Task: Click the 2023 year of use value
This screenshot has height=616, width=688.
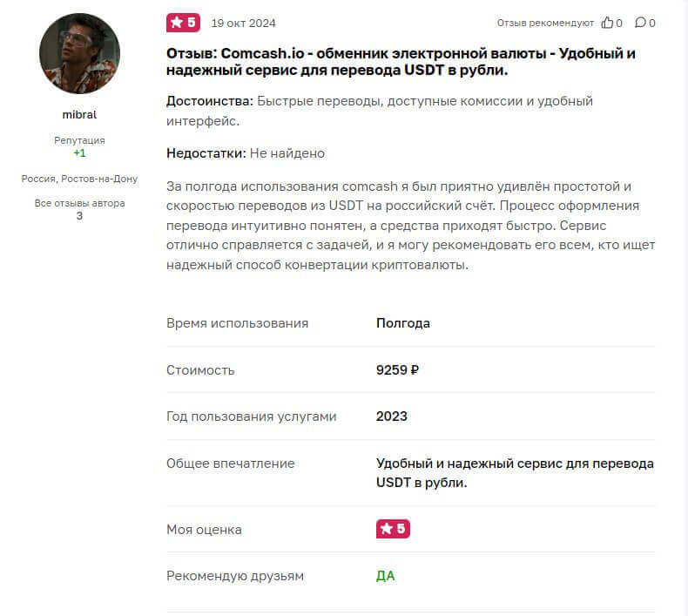Action: (x=392, y=416)
